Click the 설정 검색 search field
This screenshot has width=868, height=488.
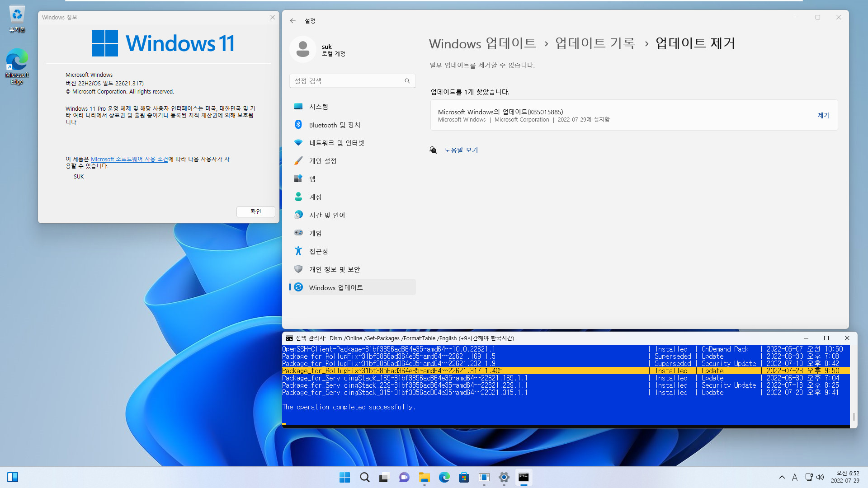352,81
